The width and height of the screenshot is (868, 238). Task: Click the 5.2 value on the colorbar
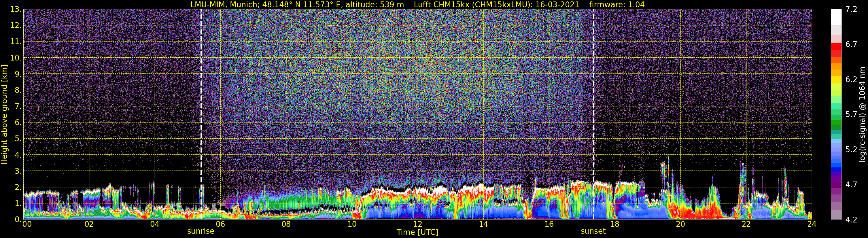pos(851,150)
